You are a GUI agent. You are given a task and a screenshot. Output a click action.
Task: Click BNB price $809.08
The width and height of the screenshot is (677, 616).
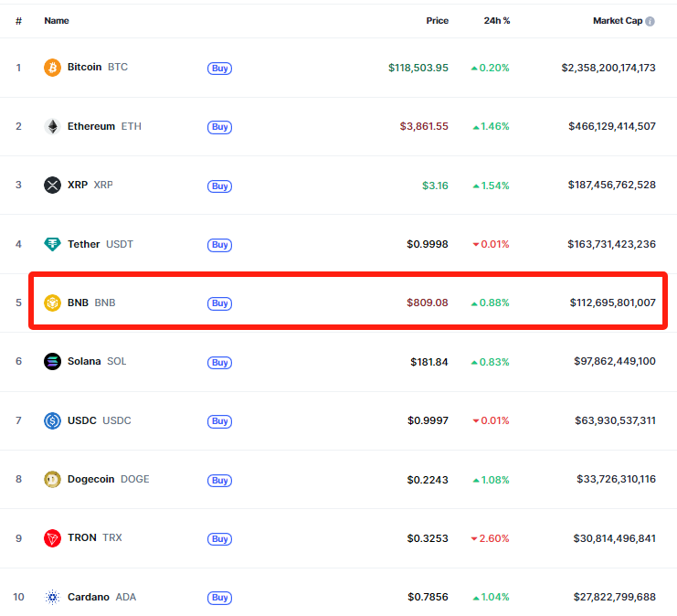pos(428,303)
